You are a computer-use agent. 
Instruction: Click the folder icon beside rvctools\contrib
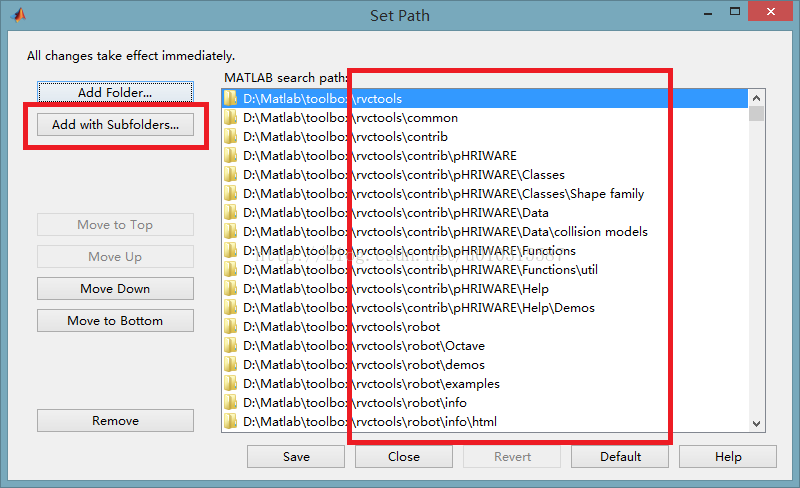pos(231,137)
